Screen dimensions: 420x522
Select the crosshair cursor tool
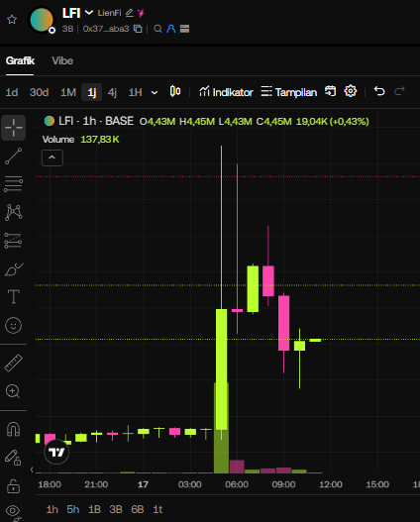point(13,128)
